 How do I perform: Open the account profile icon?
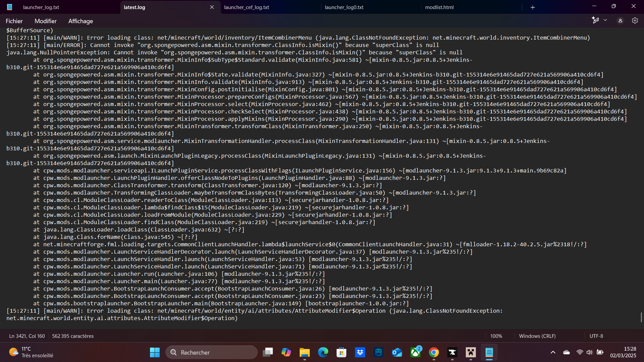tap(620, 20)
